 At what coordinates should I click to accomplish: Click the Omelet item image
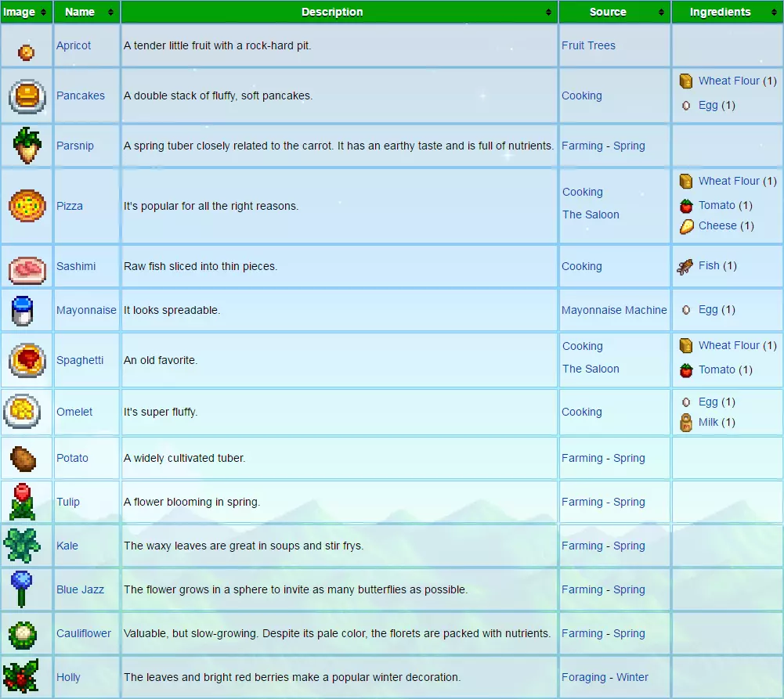(x=21, y=411)
